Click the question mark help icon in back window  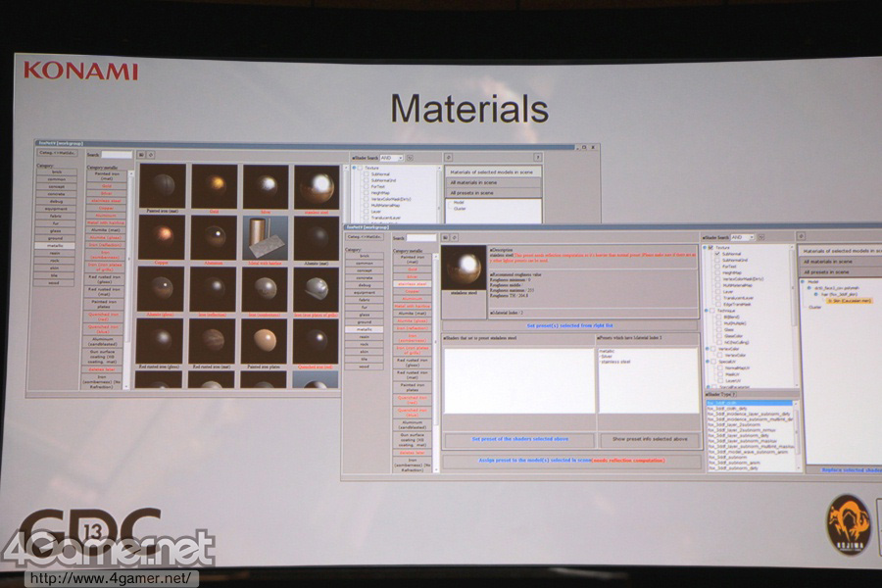[x=537, y=156]
